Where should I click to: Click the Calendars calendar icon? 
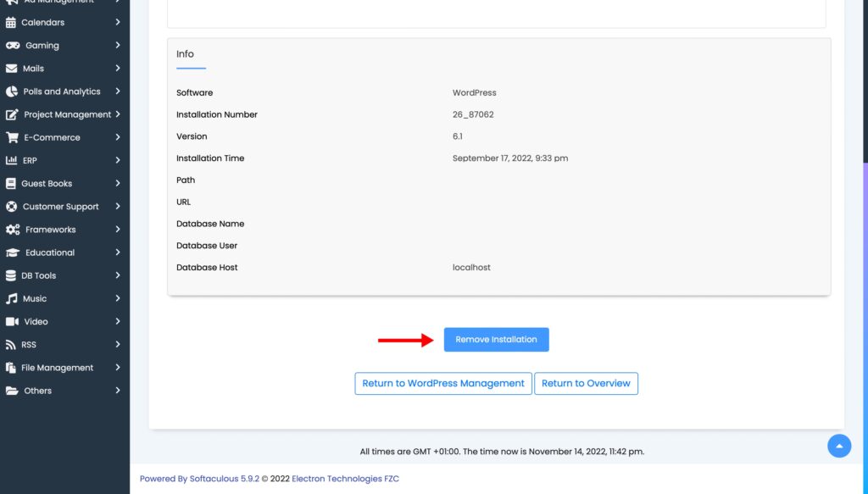(x=10, y=23)
